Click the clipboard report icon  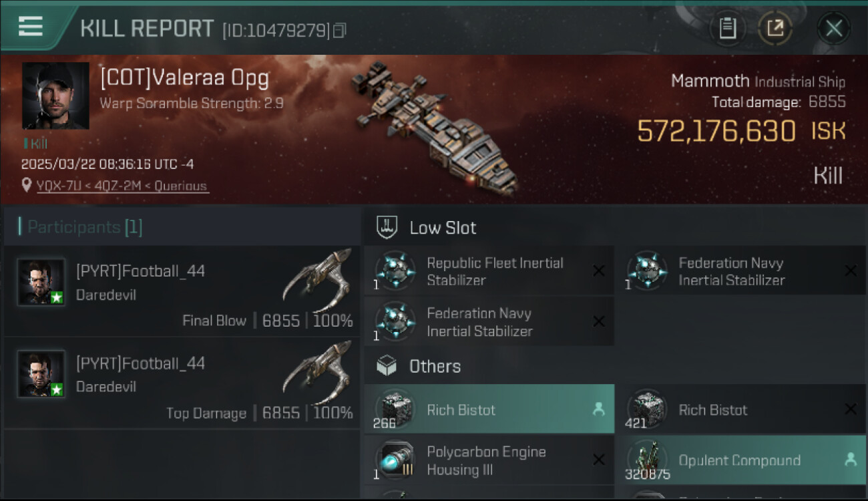coord(727,28)
